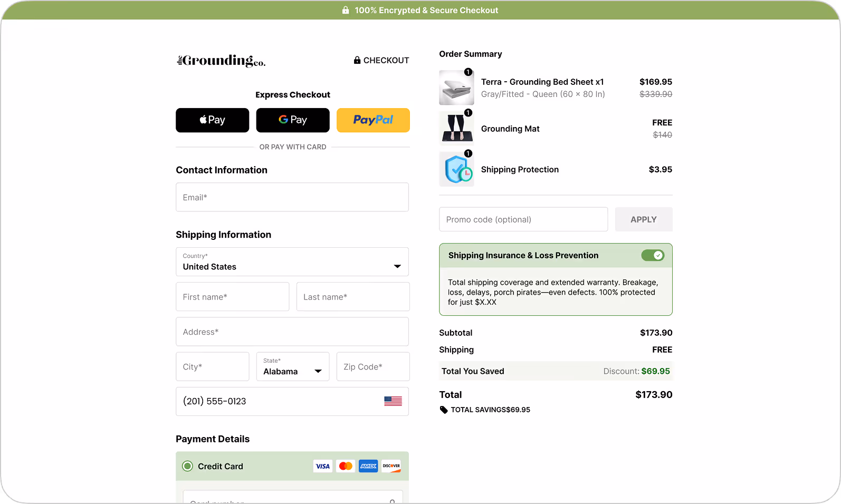
Task: Click the Visa card icon
Action: coord(322,466)
